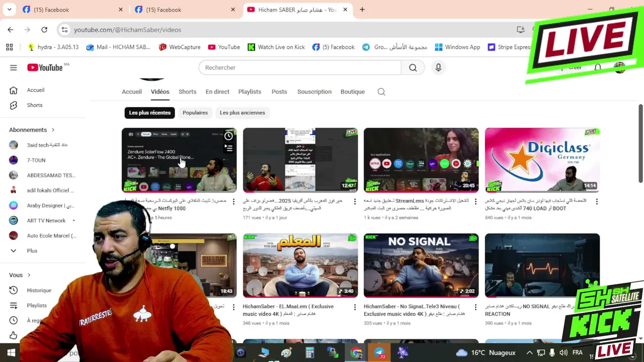Open options for No Signal music video
The height and width of the screenshot is (362, 644).
[475, 307]
